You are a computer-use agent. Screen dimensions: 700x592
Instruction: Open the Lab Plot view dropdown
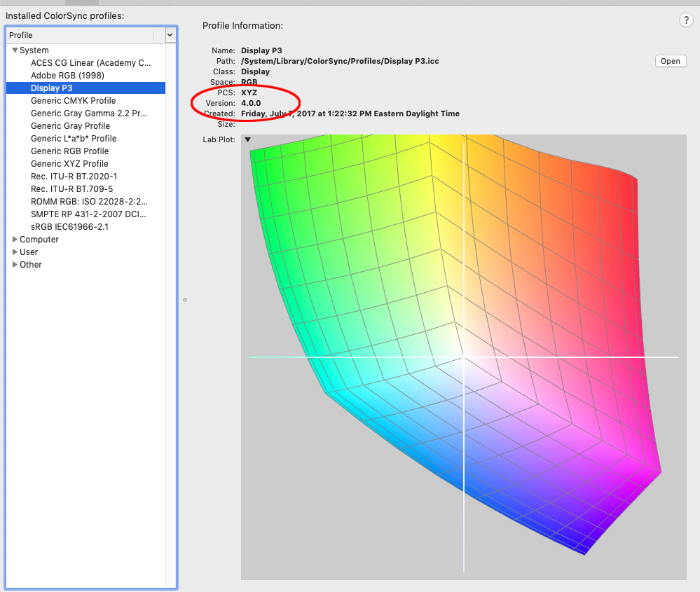[x=247, y=139]
